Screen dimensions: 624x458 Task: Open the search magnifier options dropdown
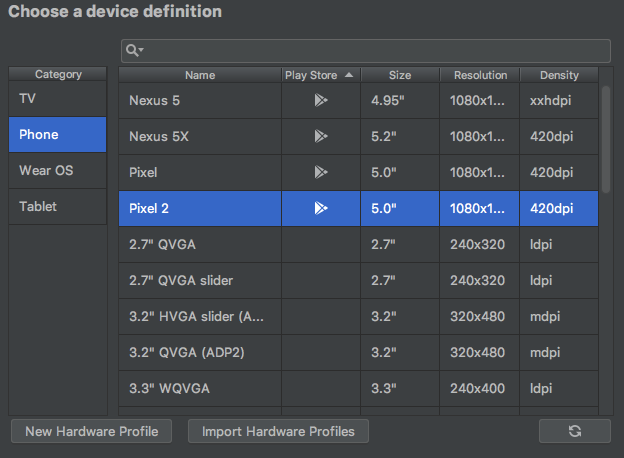click(134, 50)
